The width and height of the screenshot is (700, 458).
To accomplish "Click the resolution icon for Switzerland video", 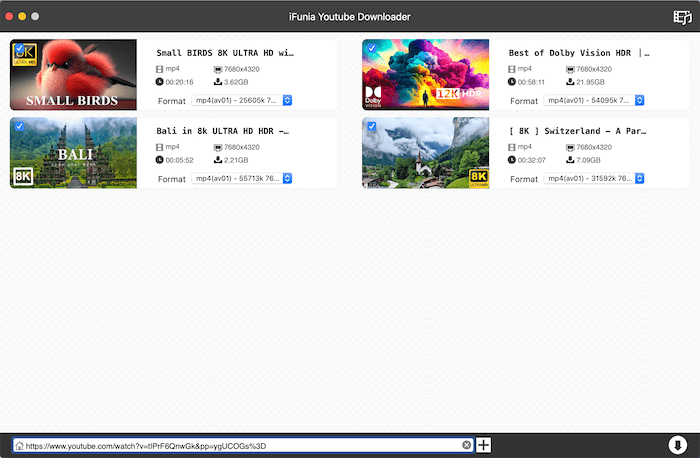I will click(x=570, y=147).
